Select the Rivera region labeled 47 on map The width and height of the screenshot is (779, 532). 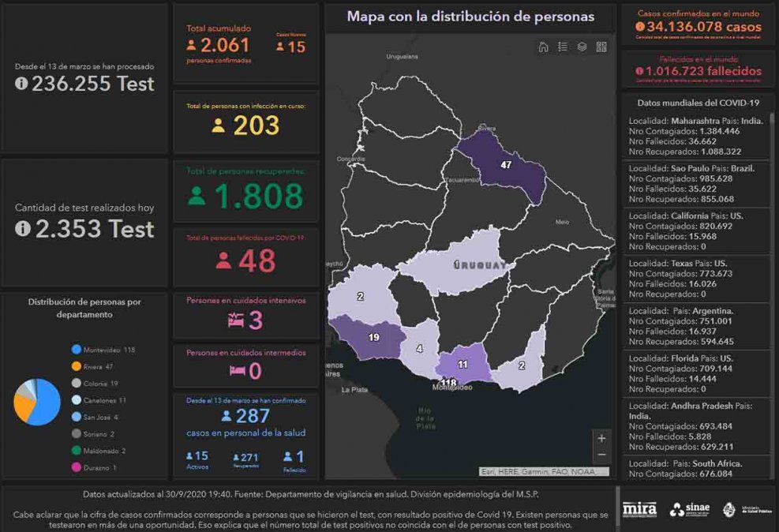click(x=506, y=164)
